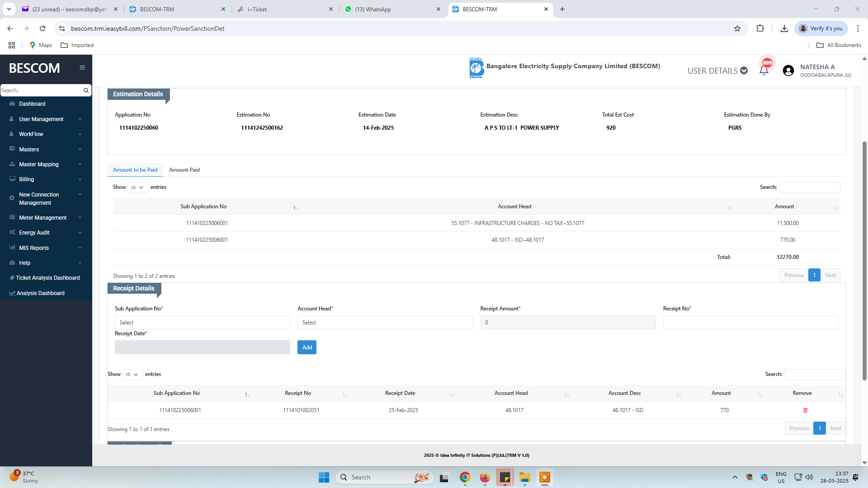
Task: Open browser extensions puzzle icon
Action: 760,28
